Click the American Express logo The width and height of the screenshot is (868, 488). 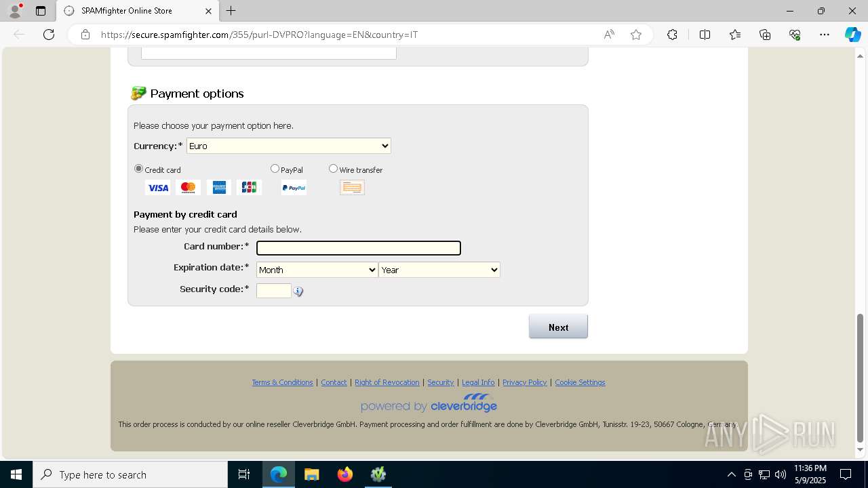coord(219,188)
